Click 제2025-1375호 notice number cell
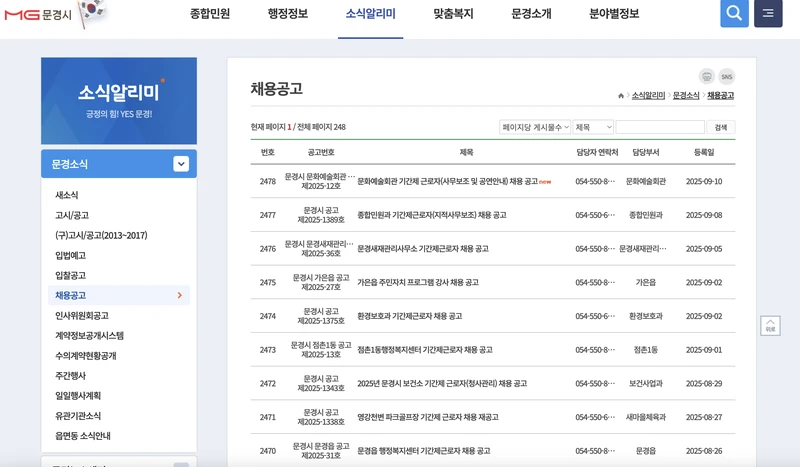800x467 pixels. point(321,321)
